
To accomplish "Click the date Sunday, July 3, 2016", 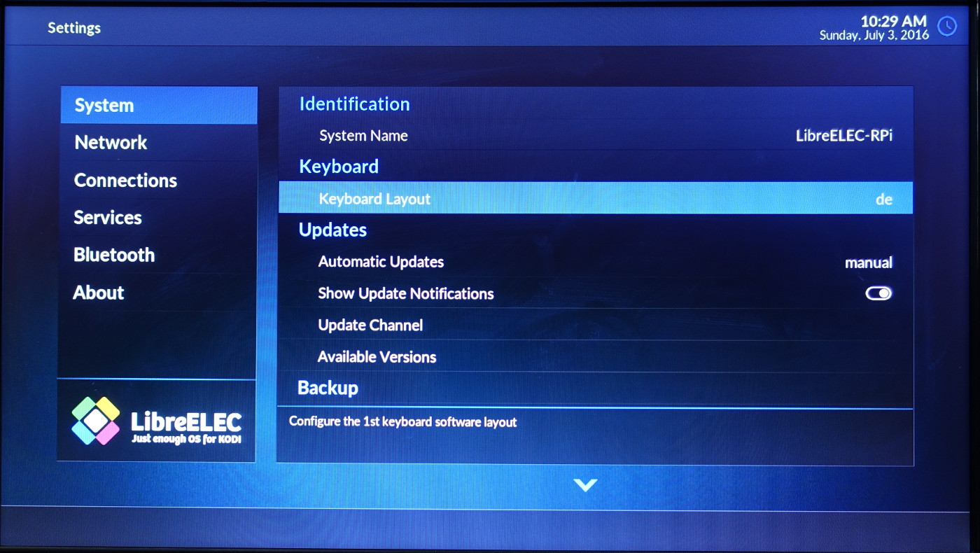I will (874, 35).
